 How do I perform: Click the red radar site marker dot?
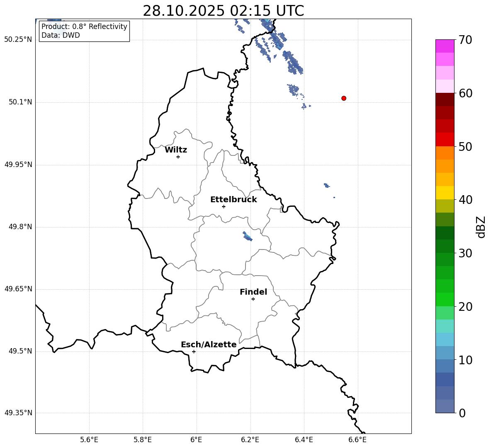click(344, 98)
